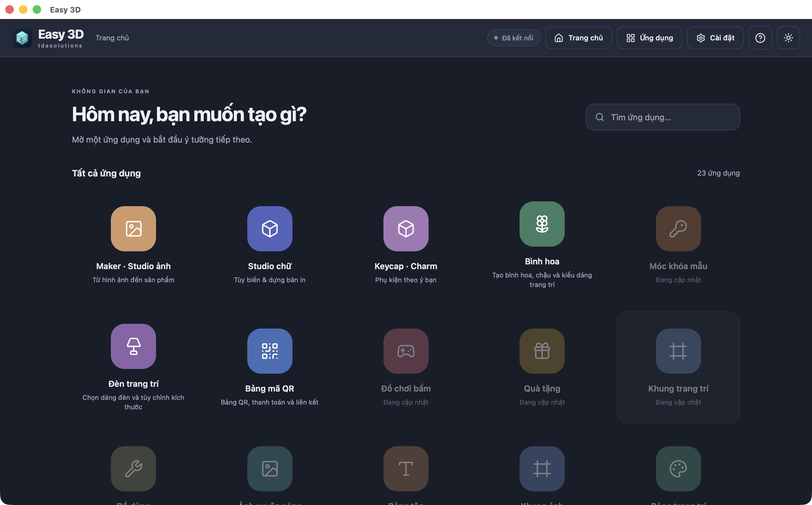Open Cài đặt settings
Screen dimensions: 812x505
pyautogui.click(x=715, y=38)
